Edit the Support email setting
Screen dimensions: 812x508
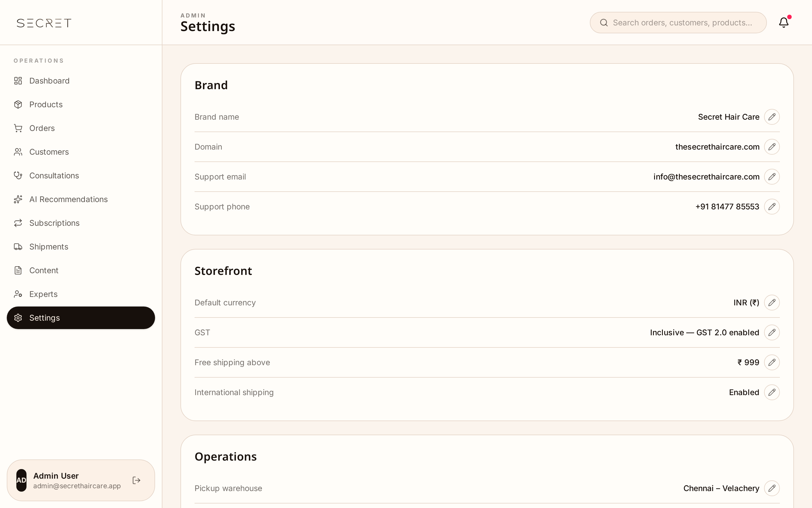[x=772, y=177]
